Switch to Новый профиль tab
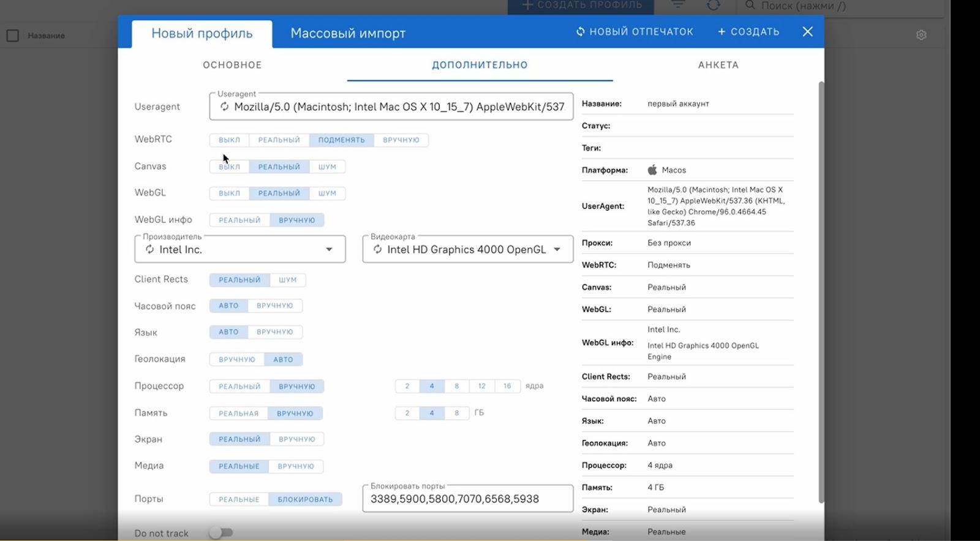The image size is (980, 541). pos(202,33)
